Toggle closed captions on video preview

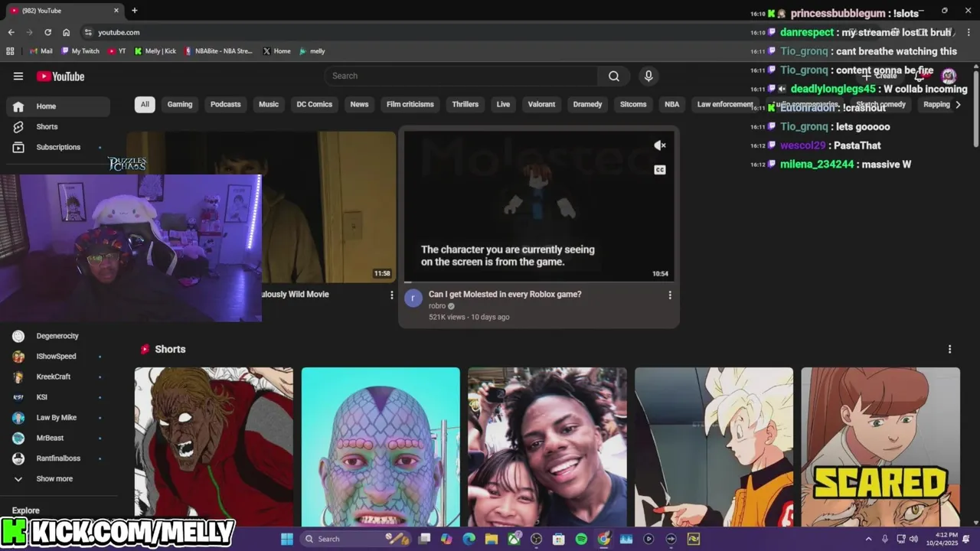point(660,170)
